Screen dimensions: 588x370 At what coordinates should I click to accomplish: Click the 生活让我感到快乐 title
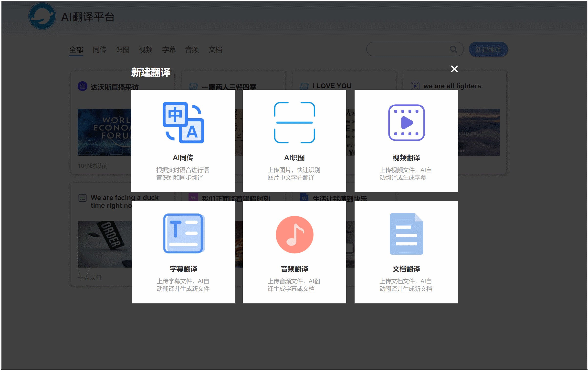click(340, 198)
